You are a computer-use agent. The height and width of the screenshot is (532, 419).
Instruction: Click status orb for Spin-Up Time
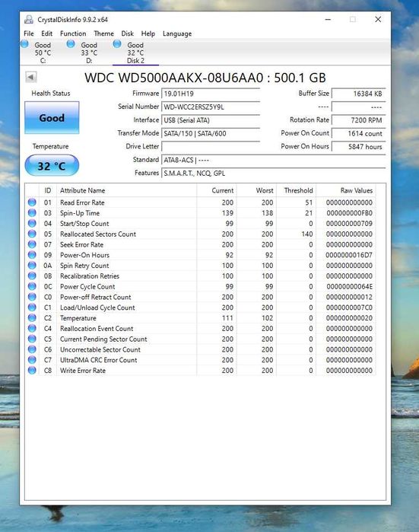point(32,213)
